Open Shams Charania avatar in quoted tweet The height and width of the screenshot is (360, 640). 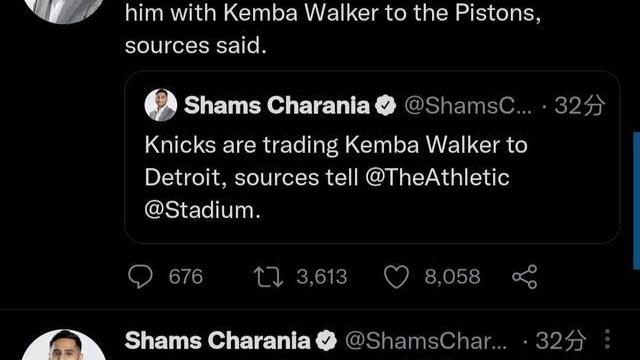[161, 105]
